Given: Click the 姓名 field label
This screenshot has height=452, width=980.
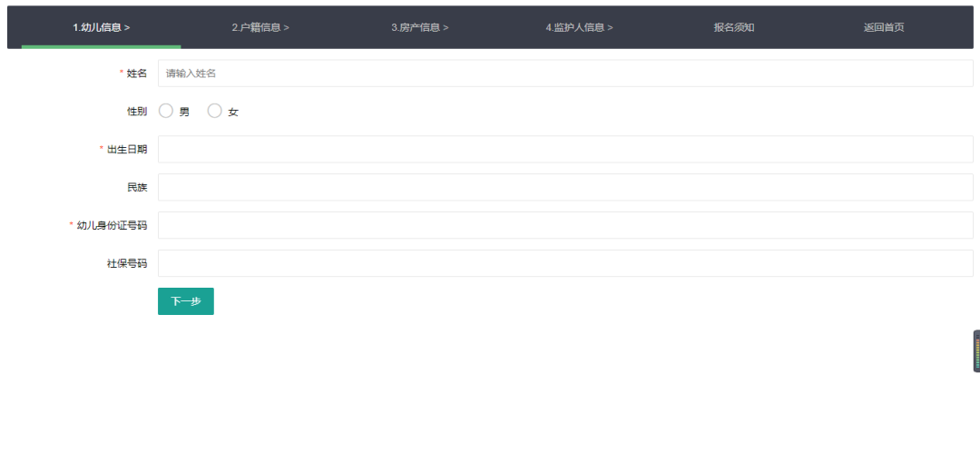Looking at the screenshot, I should coord(137,74).
